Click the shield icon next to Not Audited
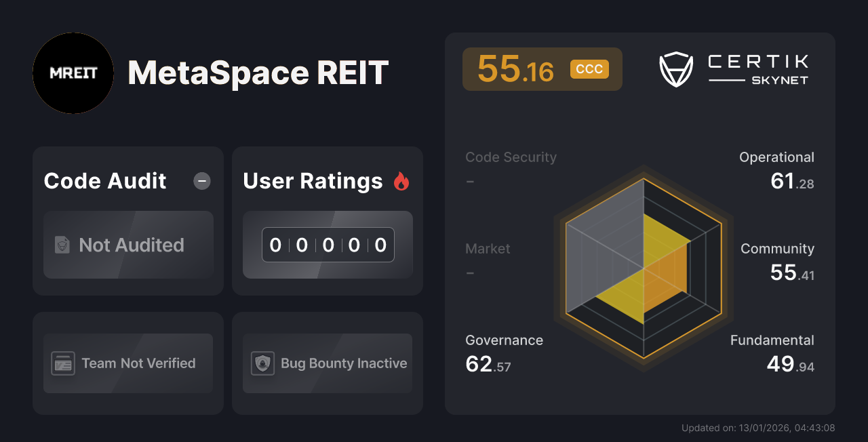 point(62,245)
